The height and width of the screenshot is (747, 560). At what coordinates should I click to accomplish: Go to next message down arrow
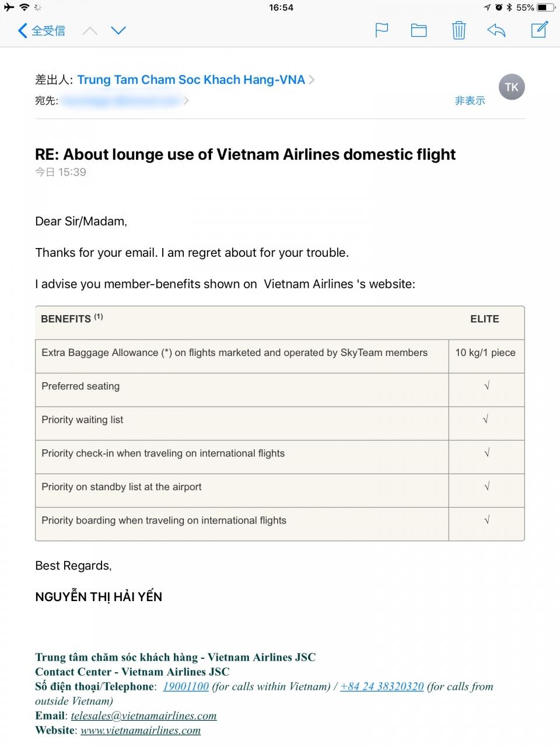click(118, 30)
